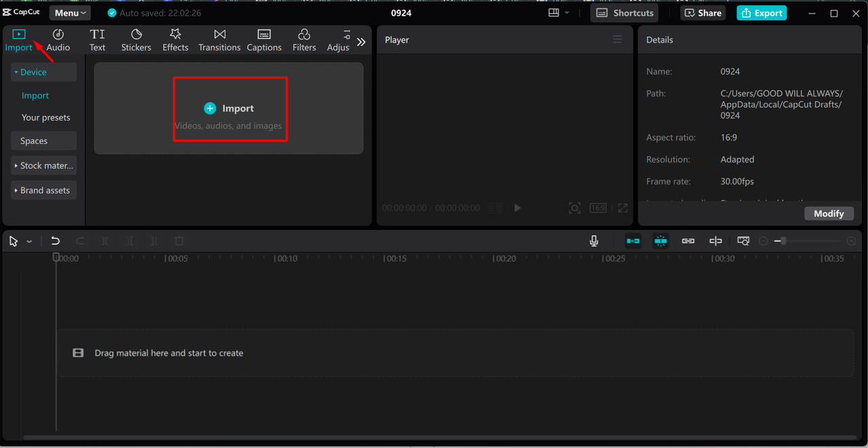Click the Drag material here track area
Screen dimensions: 868x448
454,352
